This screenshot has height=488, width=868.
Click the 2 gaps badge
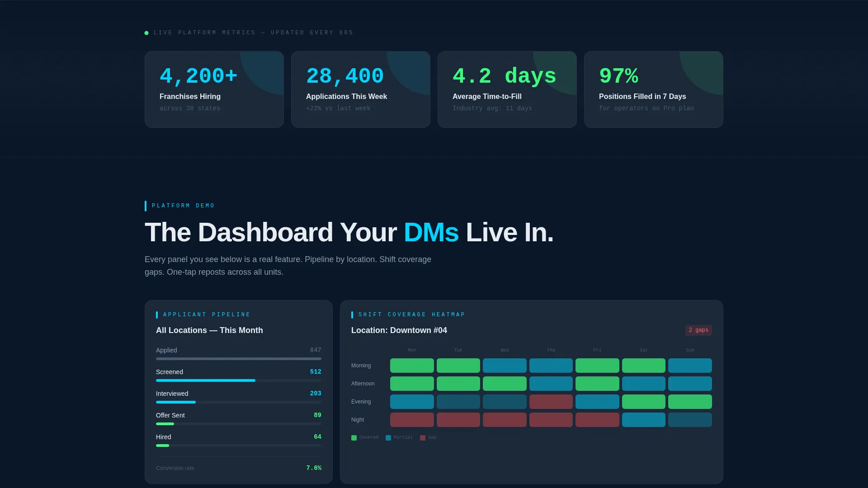pos(698,330)
